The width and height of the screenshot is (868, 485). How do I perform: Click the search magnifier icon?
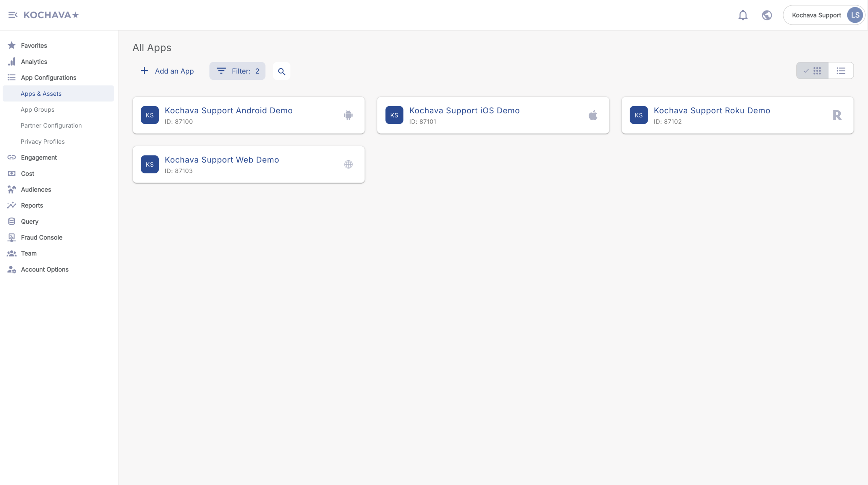[x=281, y=71]
